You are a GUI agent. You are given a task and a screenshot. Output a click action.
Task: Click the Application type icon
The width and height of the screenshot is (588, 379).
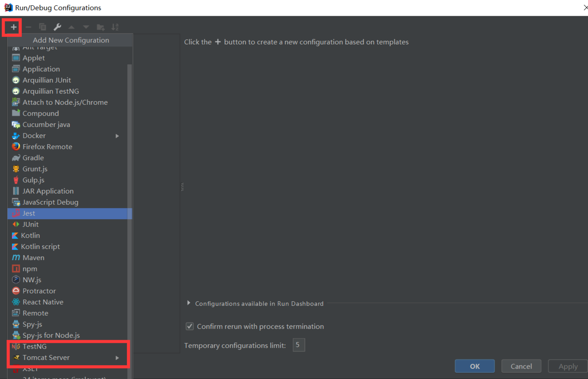(16, 69)
